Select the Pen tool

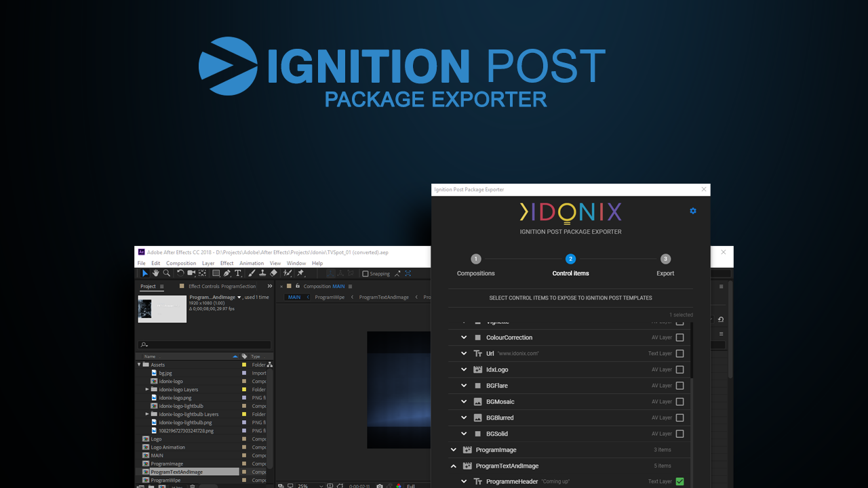pyautogui.click(x=227, y=273)
